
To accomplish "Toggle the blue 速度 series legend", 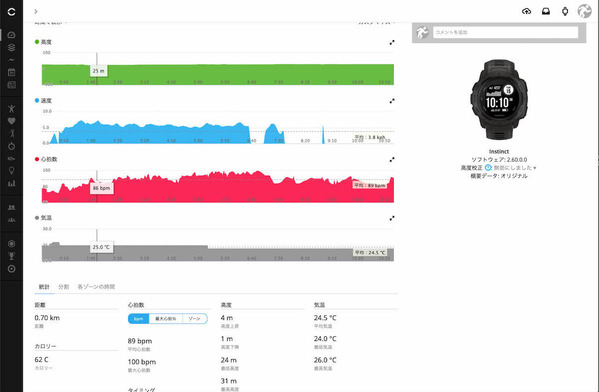I will click(x=43, y=100).
